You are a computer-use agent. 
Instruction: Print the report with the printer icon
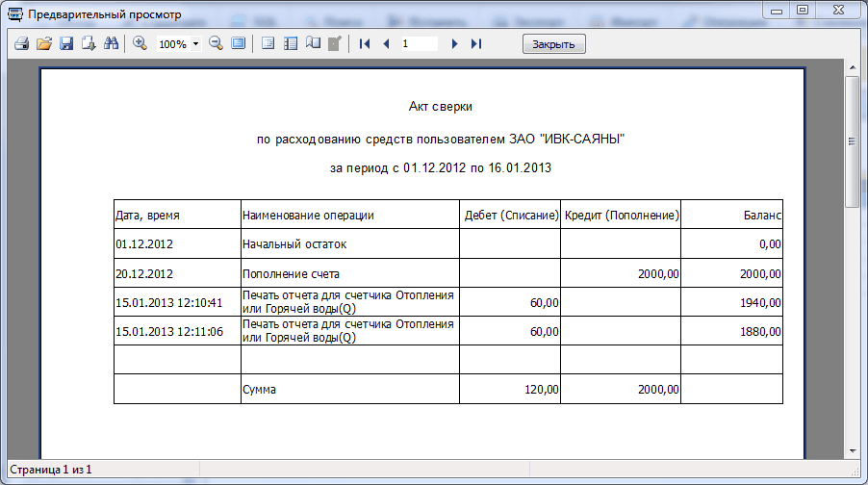tap(21, 43)
